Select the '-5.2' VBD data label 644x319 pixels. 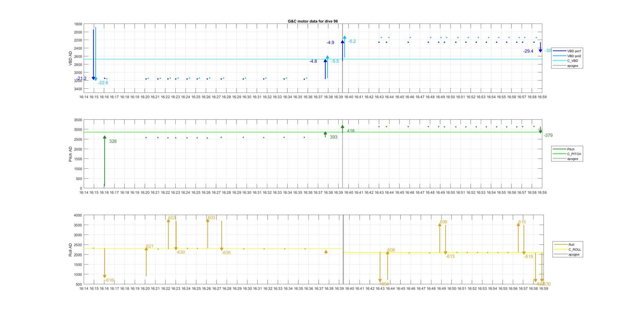(x=352, y=41)
